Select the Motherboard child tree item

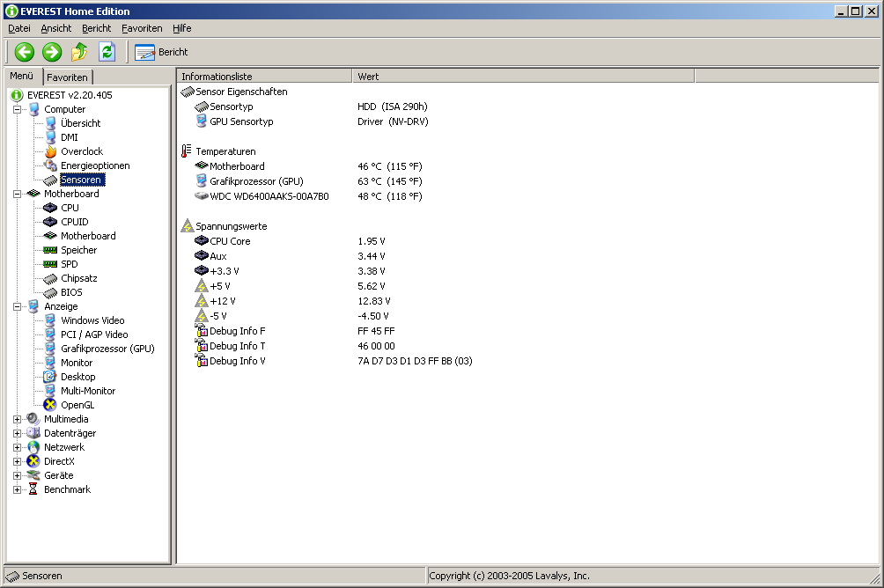point(88,236)
